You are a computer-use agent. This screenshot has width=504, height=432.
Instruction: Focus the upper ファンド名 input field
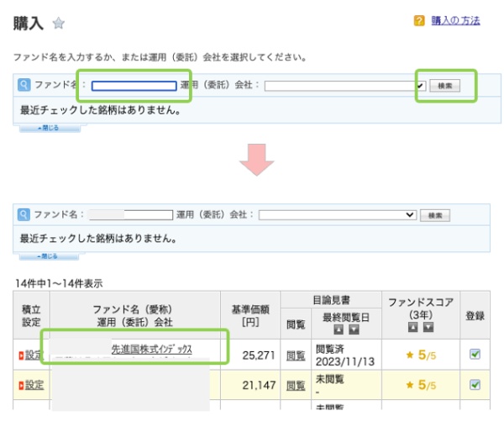pyautogui.click(x=134, y=86)
